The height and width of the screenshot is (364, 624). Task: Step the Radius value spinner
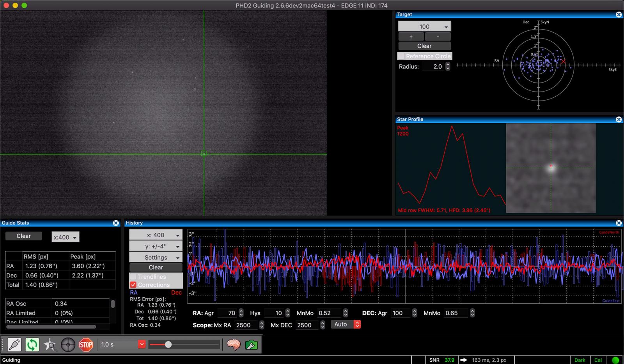[x=448, y=67]
